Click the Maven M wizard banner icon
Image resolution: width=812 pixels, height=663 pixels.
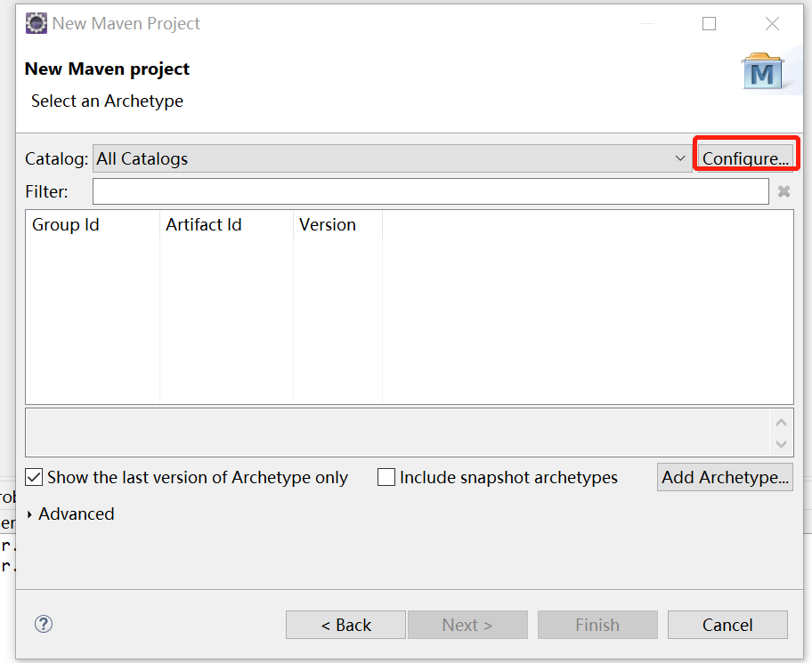pyautogui.click(x=763, y=71)
